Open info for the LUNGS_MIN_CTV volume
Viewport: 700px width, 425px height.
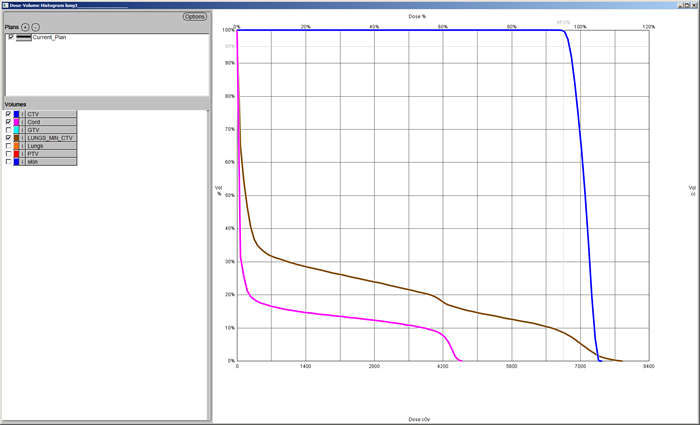(x=23, y=138)
